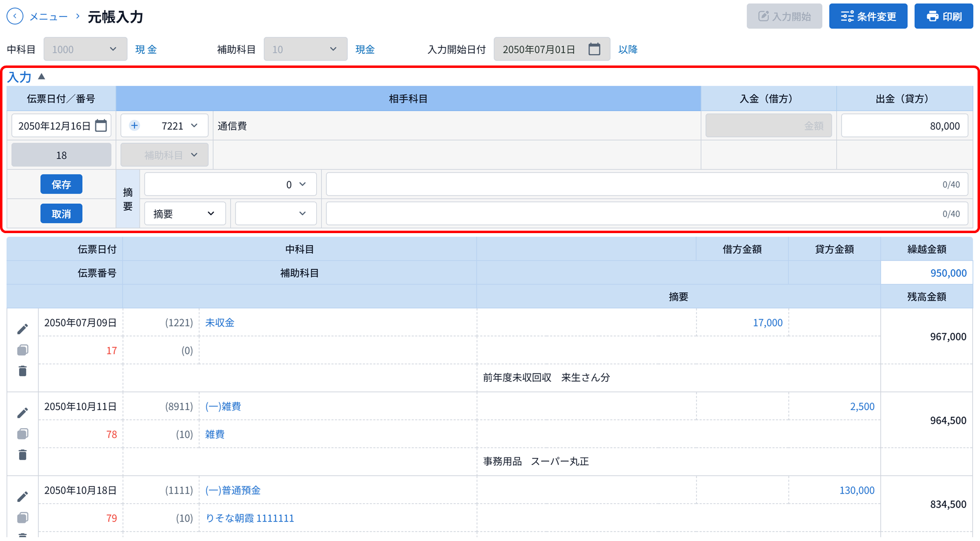Click the 伝票番号 field showing 18
Image resolution: width=980 pixels, height=541 pixels.
click(x=61, y=155)
